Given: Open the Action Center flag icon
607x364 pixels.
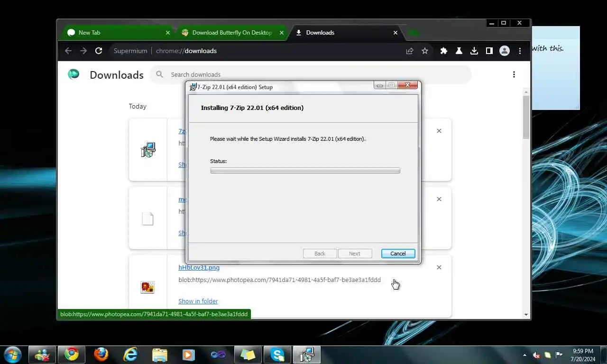Looking at the screenshot, I should click(x=559, y=355).
